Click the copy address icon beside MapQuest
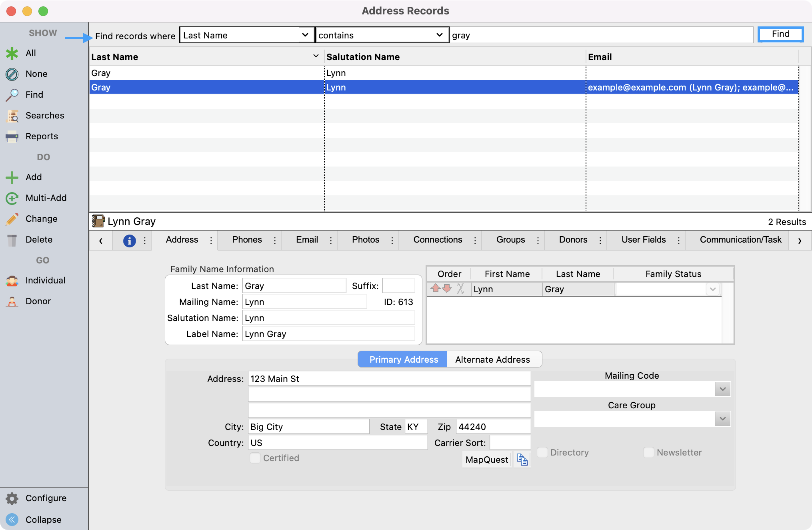812x530 pixels. tap(522, 460)
